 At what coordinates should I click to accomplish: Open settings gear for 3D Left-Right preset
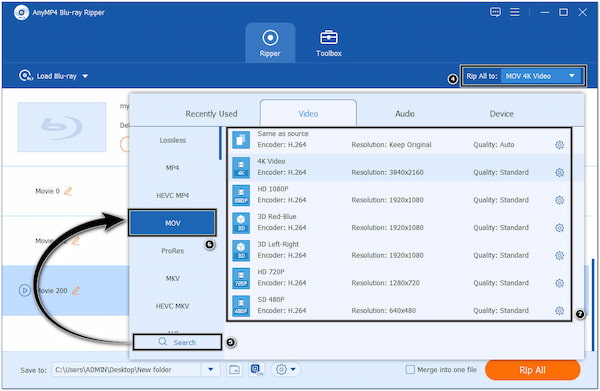coord(559,255)
